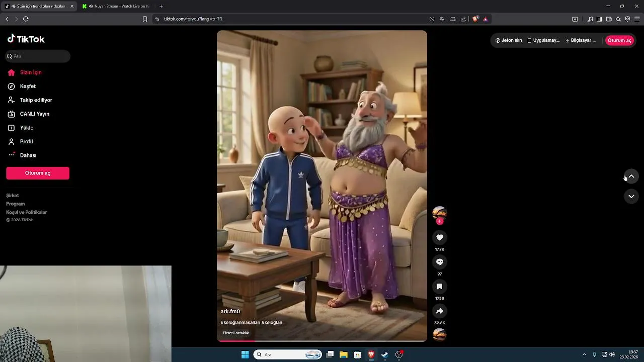Seek on the video progress bar
644x362 pixels.
[x=322, y=341]
